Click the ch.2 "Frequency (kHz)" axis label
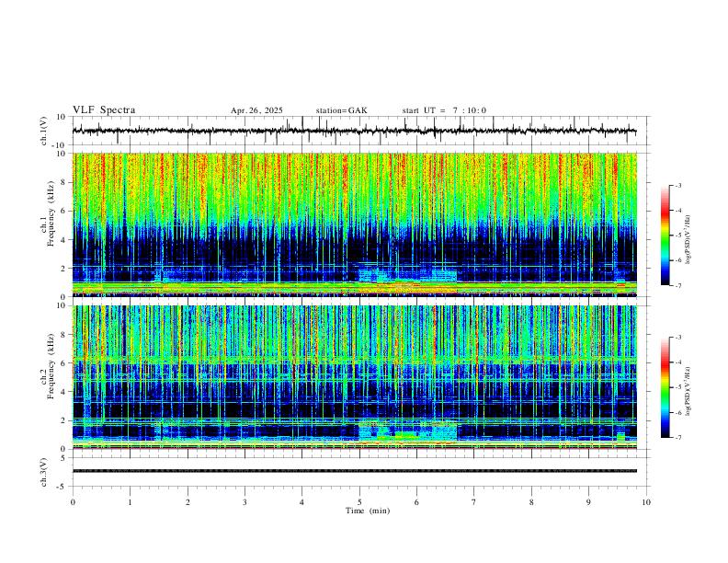Viewport: 728px width, 563px height. point(51,366)
